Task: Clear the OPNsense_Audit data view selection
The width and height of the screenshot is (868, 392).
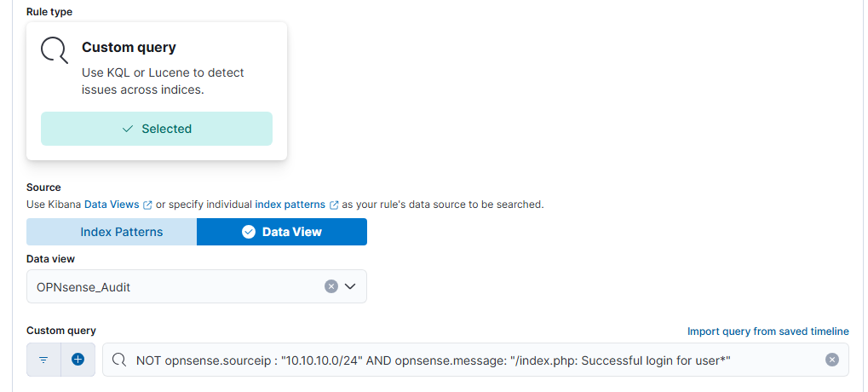Action: (331, 286)
